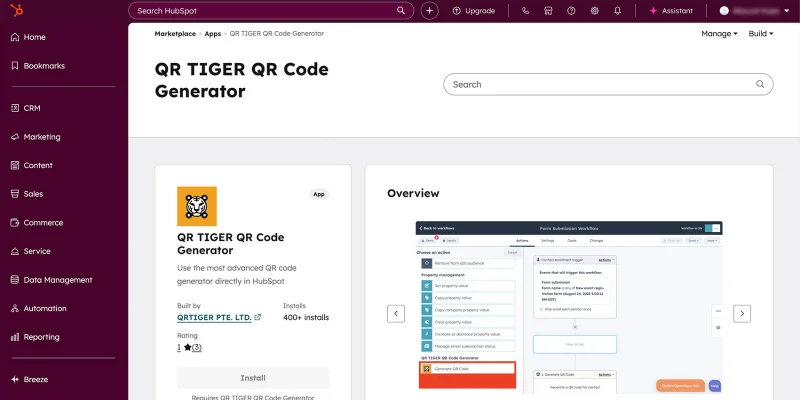This screenshot has height=400, width=800.
Task: Click the external link icon beside QRTIGER PTE. LTD.
Action: tap(258, 317)
